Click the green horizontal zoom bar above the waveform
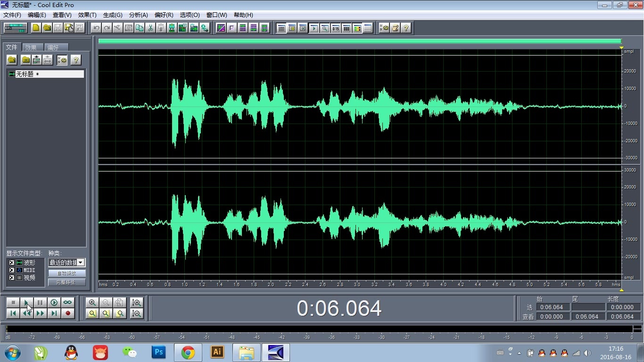 pos(360,41)
